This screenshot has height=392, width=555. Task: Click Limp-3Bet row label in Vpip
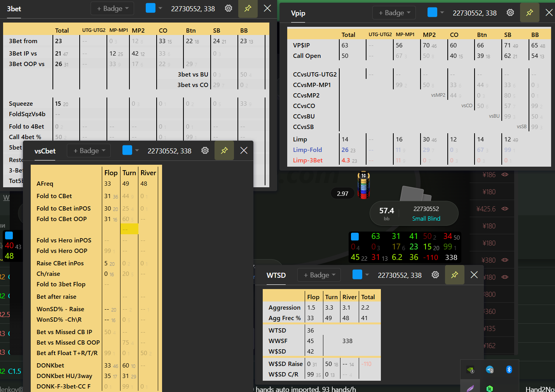coord(308,160)
